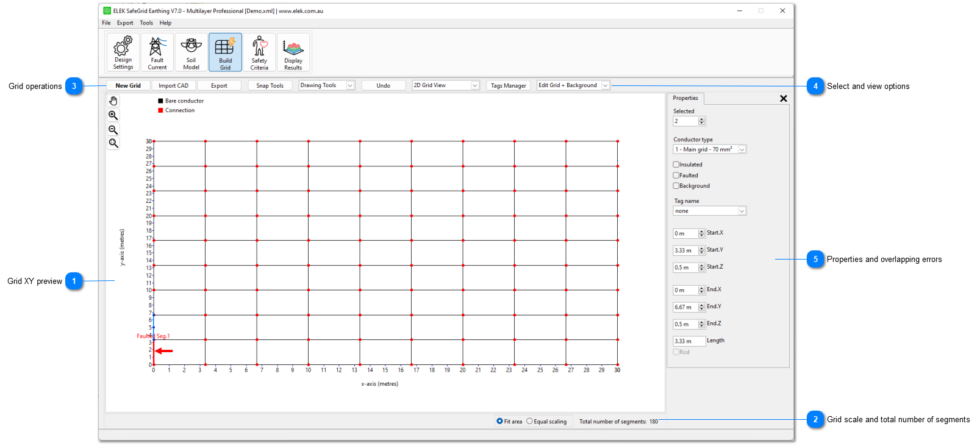This screenshot has width=980, height=446.
Task: Click the Start.Y stepper arrows
Action: 701,250
